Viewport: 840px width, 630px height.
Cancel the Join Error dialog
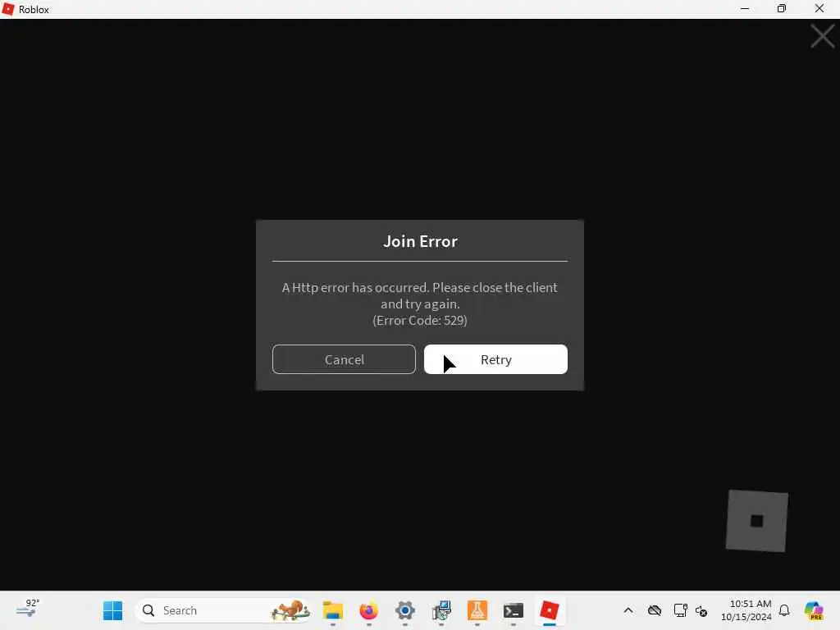pyautogui.click(x=344, y=359)
